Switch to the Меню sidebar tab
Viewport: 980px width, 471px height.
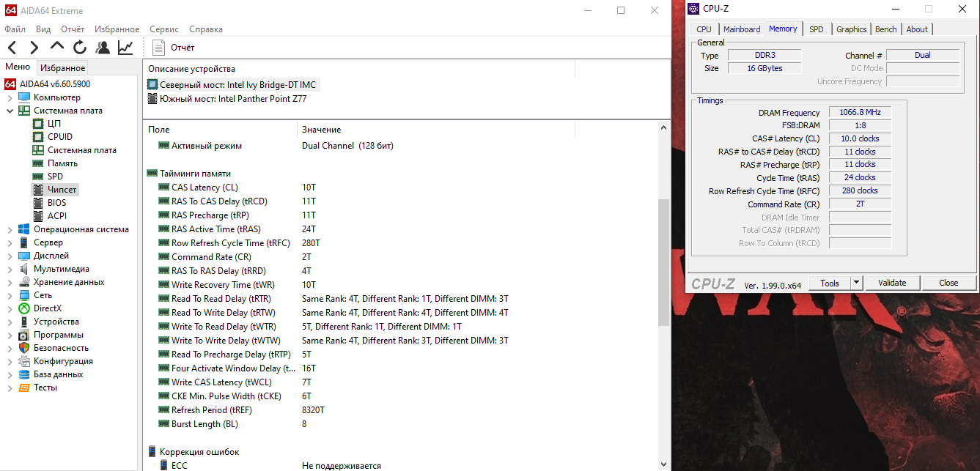click(x=18, y=67)
